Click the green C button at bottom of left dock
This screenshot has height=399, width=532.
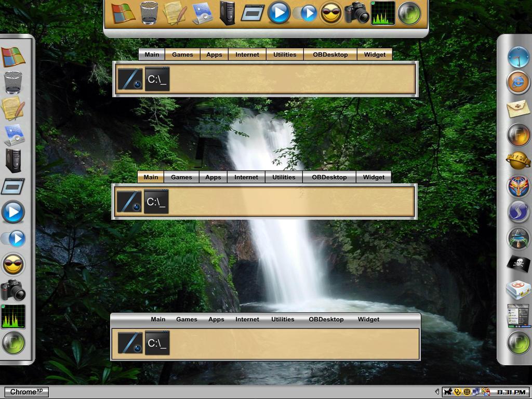[x=13, y=343]
